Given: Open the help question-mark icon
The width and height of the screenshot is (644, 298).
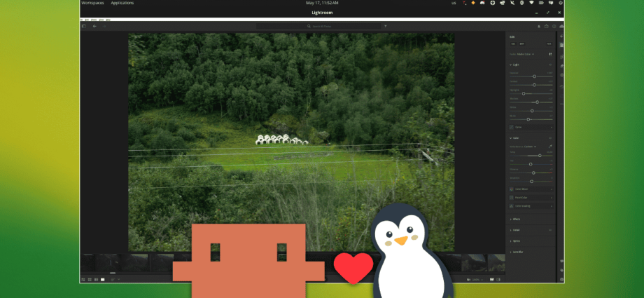Looking at the screenshot, I should [554, 27].
